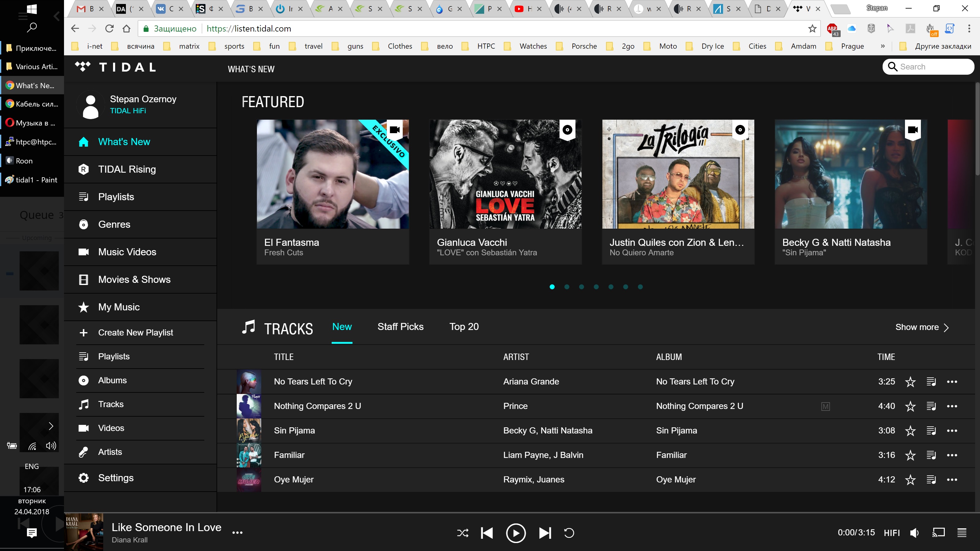Add Sin Pijama to playlist icon
The width and height of the screenshot is (980, 551).
tap(931, 431)
